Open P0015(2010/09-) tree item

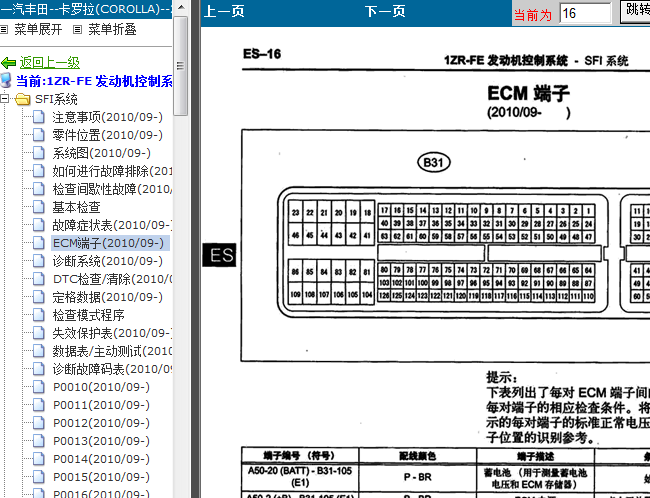coord(102,477)
